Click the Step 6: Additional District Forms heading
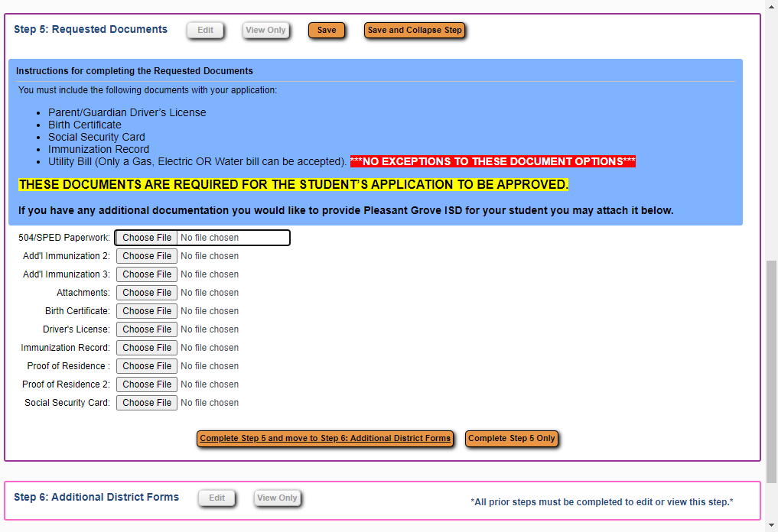This screenshot has height=532, width=778. pos(96,497)
